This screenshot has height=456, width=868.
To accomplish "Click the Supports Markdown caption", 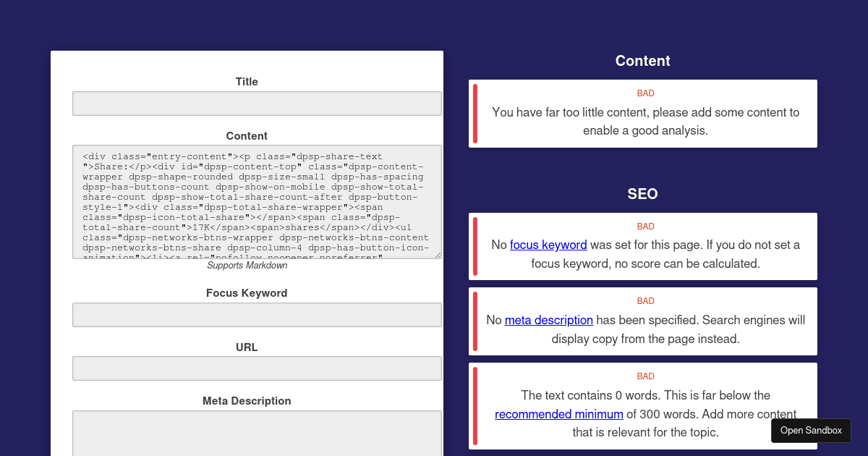I will (247, 265).
